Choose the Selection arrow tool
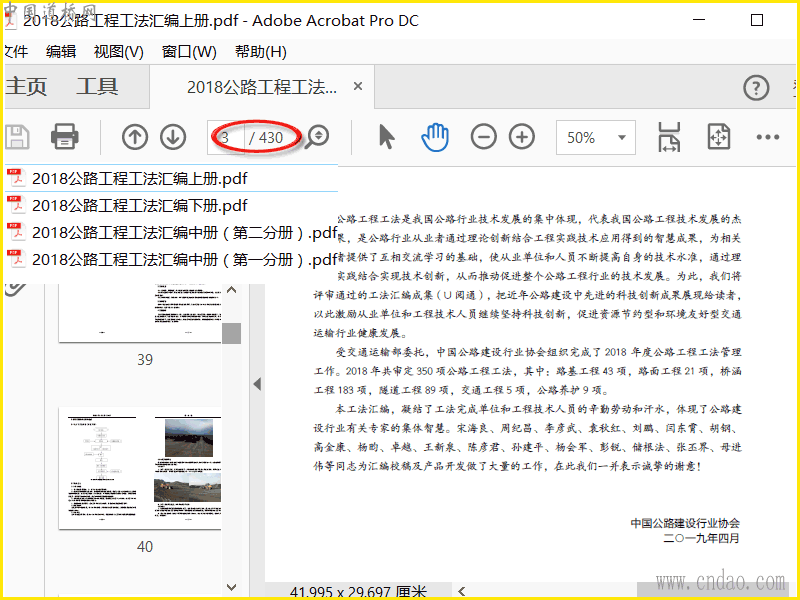This screenshot has width=800, height=600. 387,137
